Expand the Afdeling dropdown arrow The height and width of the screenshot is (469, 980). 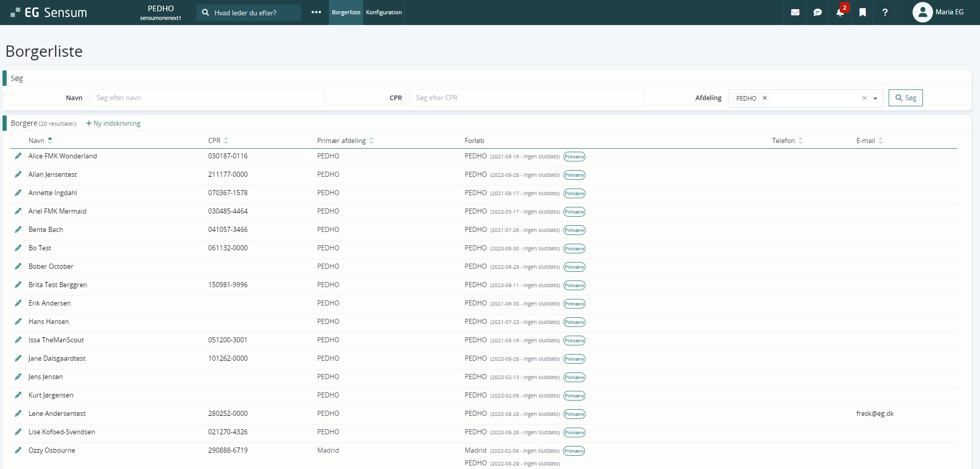[875, 98]
